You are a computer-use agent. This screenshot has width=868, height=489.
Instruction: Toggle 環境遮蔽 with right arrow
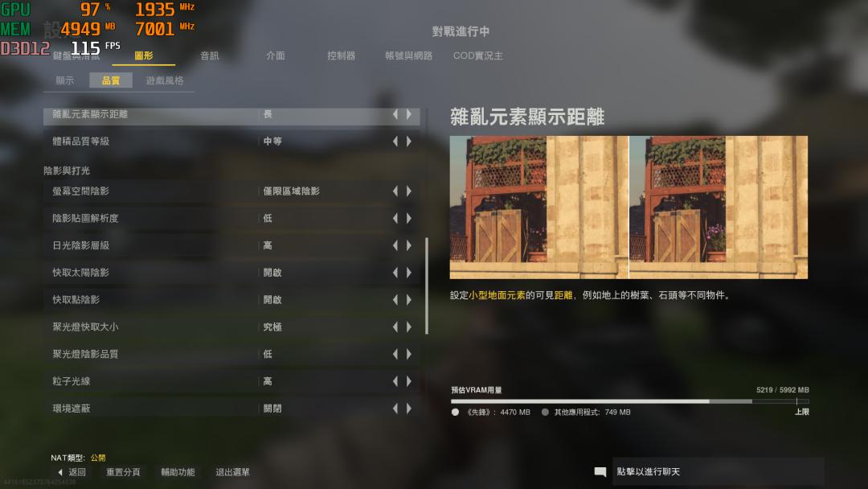pos(409,408)
